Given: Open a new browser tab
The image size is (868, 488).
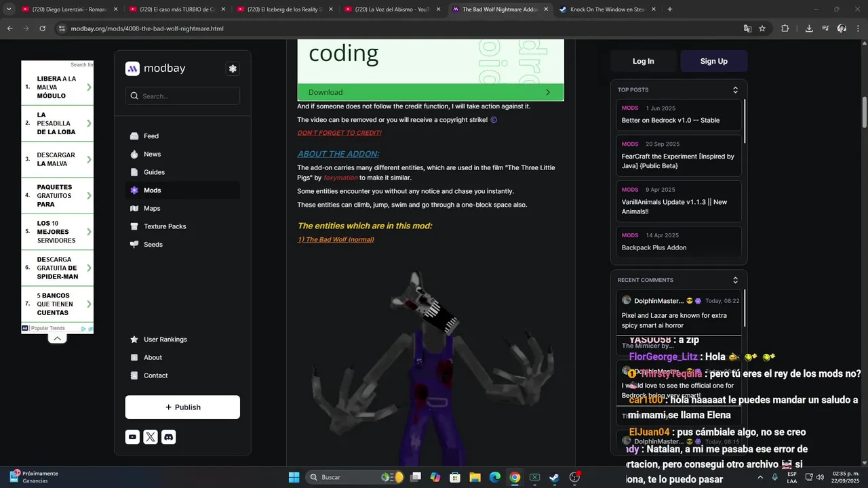Looking at the screenshot, I should (x=670, y=9).
